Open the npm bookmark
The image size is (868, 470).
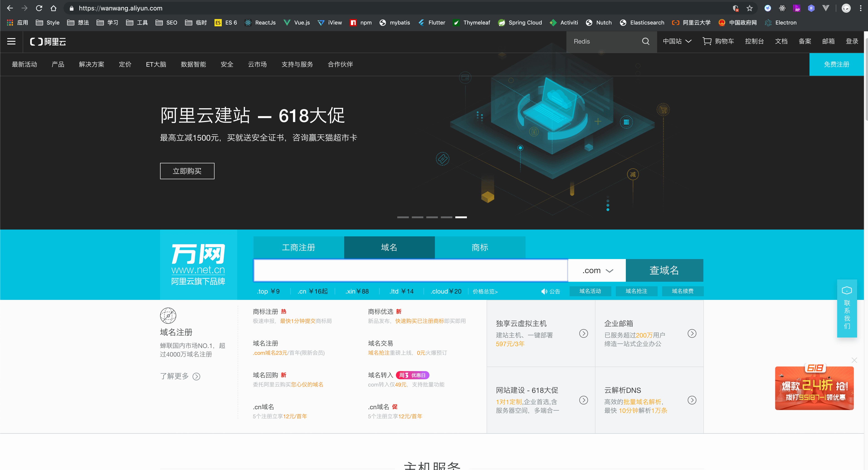pos(361,23)
